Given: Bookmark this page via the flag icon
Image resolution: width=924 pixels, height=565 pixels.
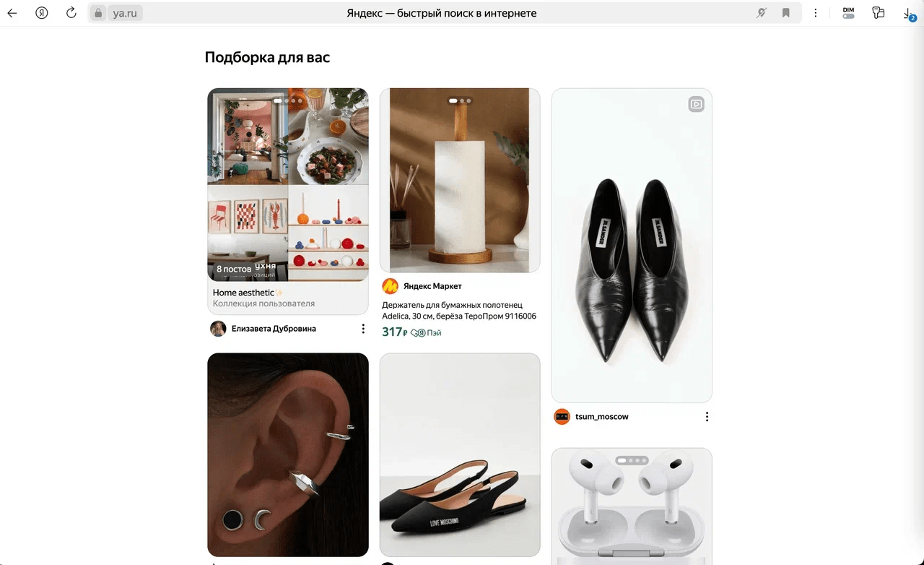Looking at the screenshot, I should [786, 13].
